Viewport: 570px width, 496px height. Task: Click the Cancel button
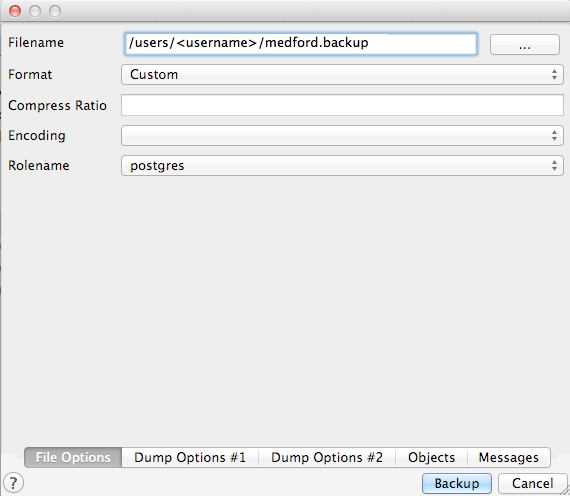[533, 483]
